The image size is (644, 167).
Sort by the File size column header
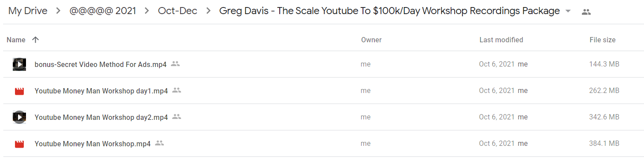click(603, 40)
